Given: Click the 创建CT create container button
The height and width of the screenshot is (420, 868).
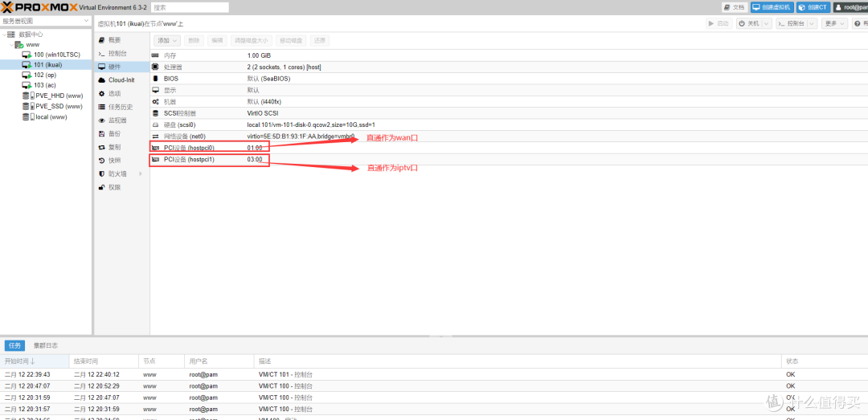Looking at the screenshot, I should point(813,7).
